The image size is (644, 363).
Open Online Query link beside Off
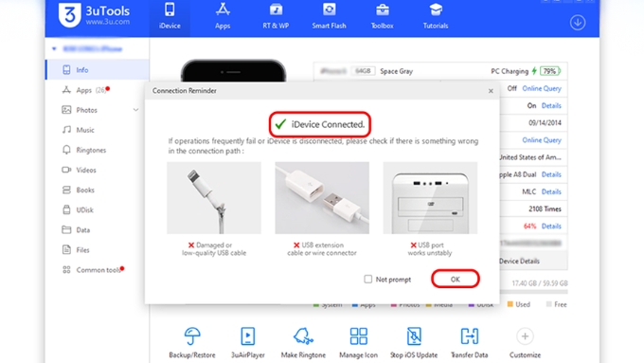pyautogui.click(x=542, y=88)
